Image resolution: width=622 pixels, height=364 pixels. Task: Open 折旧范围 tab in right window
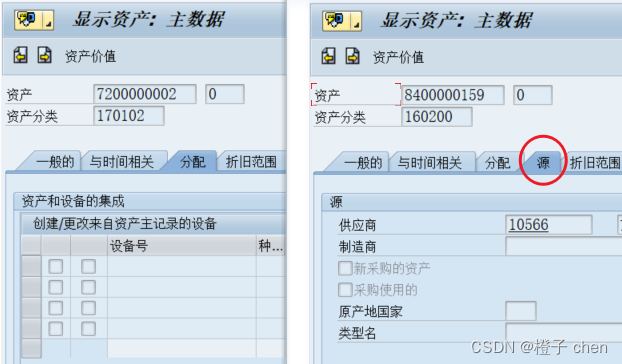[x=595, y=163]
